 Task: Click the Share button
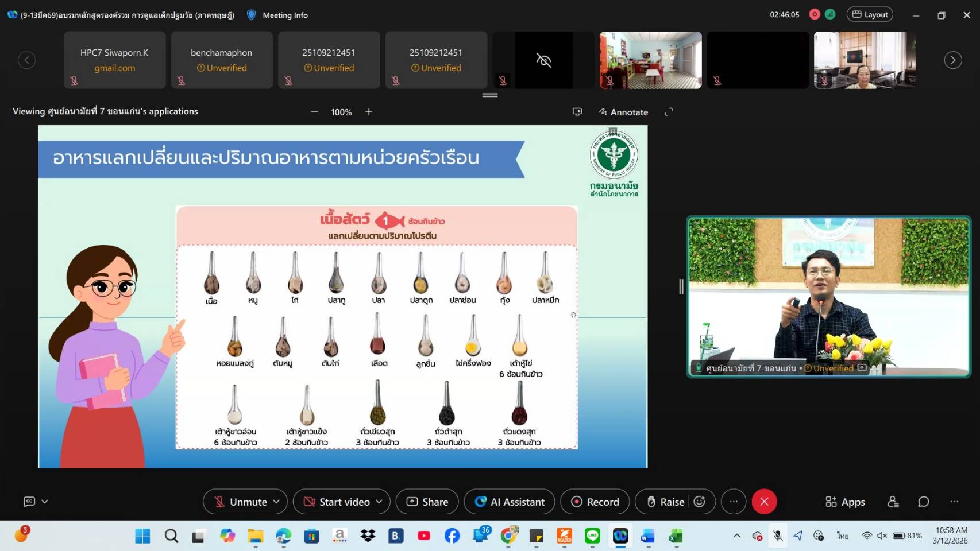click(427, 502)
